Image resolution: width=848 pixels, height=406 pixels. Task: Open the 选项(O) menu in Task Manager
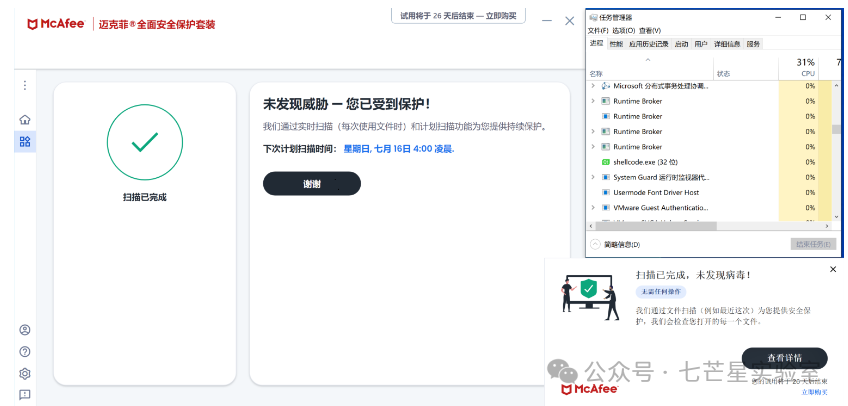[x=624, y=30]
